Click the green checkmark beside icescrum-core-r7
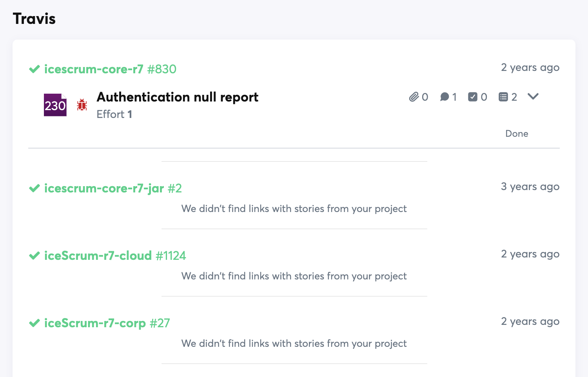Image resolution: width=588 pixels, height=377 pixels. point(34,69)
